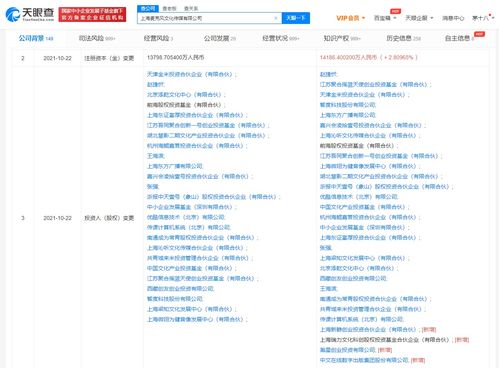Clear the search box with the X icon

click(276, 18)
